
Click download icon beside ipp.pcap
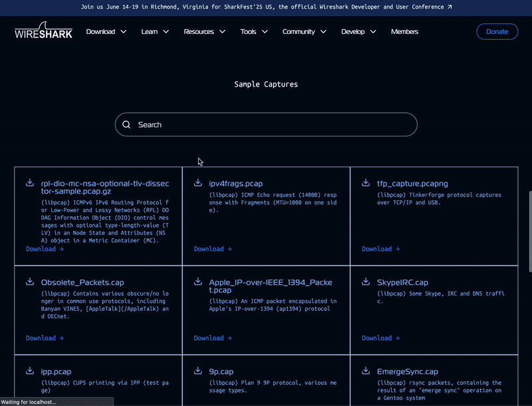click(x=30, y=371)
